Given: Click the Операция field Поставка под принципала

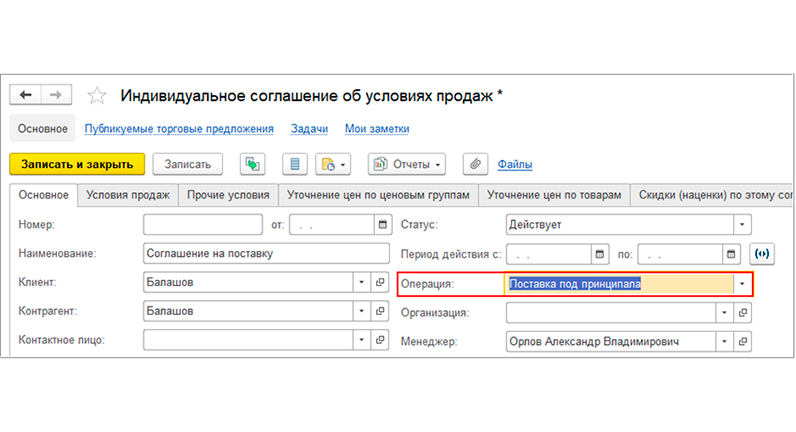Looking at the screenshot, I should pos(619,284).
